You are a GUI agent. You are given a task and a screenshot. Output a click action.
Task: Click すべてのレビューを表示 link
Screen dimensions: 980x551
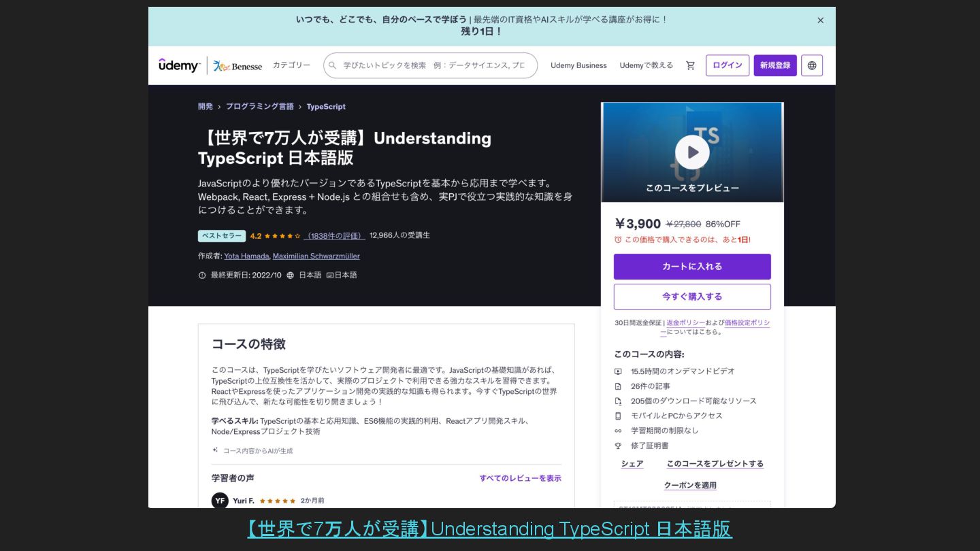[521, 478]
